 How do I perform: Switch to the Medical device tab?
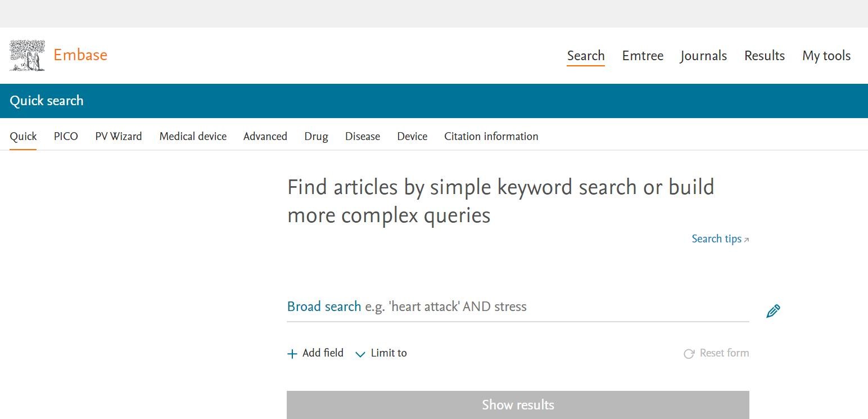click(193, 136)
